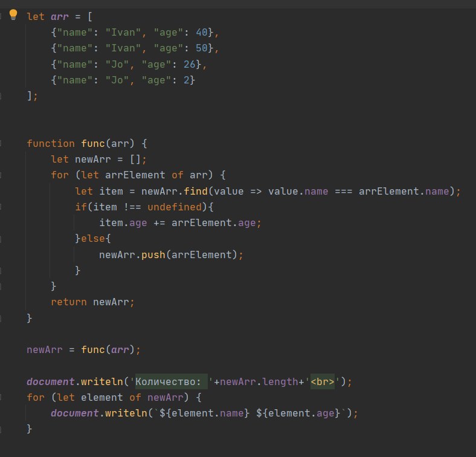This screenshot has height=457, width=476.
Task: Click the 'if' keyword
Action: coord(81,207)
